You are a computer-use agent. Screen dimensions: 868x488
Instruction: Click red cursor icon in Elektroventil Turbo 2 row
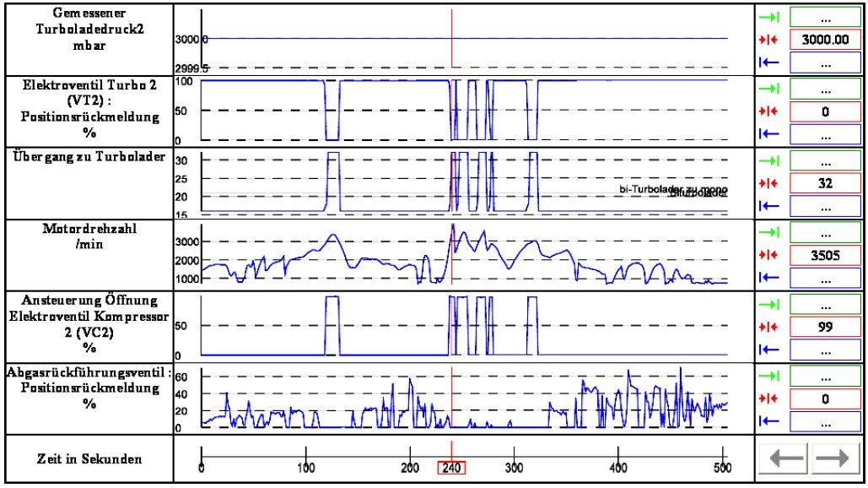[x=769, y=111]
